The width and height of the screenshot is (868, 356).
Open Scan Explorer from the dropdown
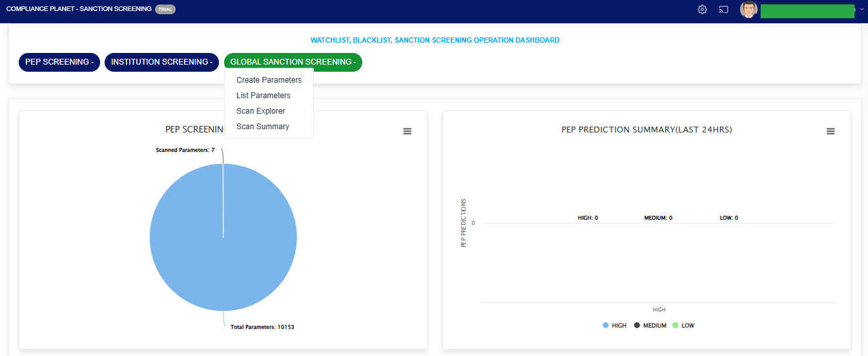(x=261, y=111)
